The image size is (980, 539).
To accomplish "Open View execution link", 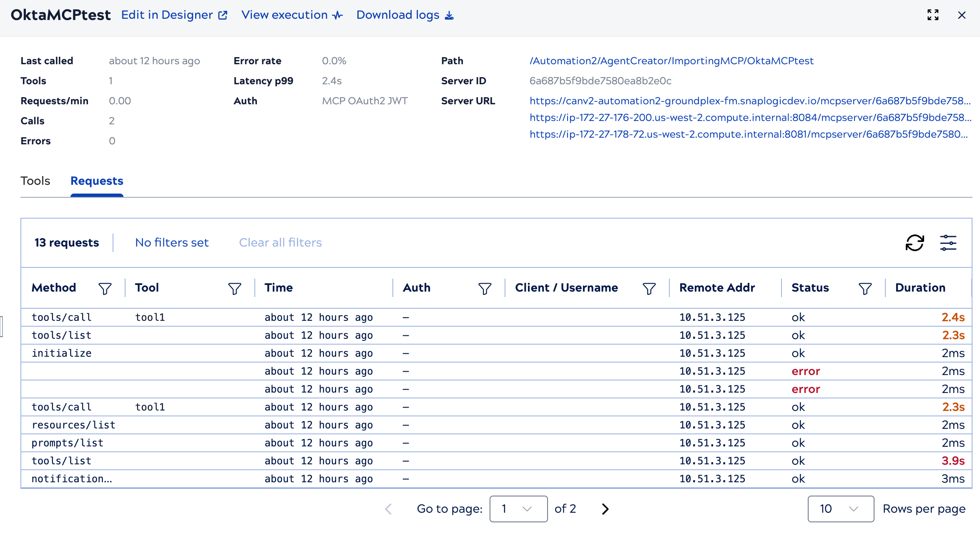I will pos(292,15).
